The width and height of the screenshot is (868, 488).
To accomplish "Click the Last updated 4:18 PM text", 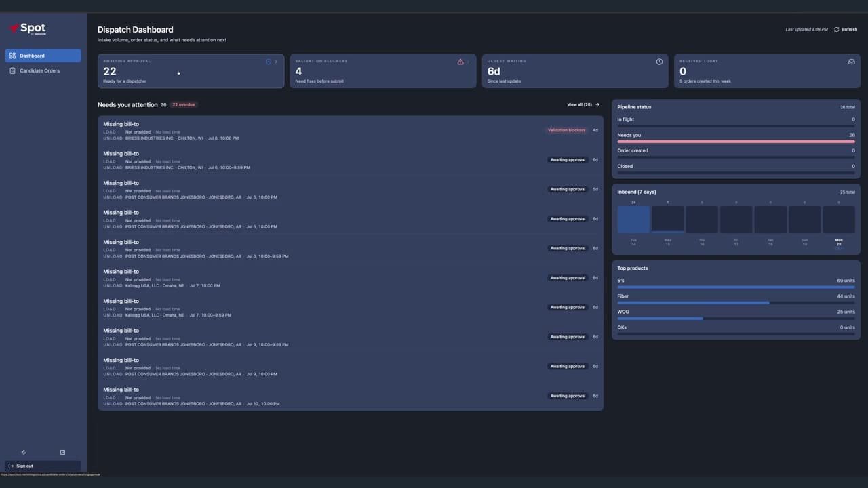I will point(806,30).
